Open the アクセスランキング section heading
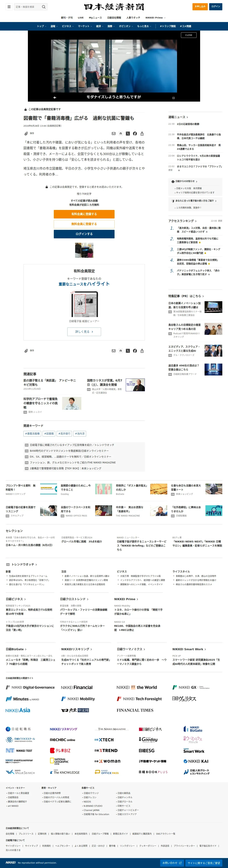Screen dimensions: 228x868 point(182,221)
